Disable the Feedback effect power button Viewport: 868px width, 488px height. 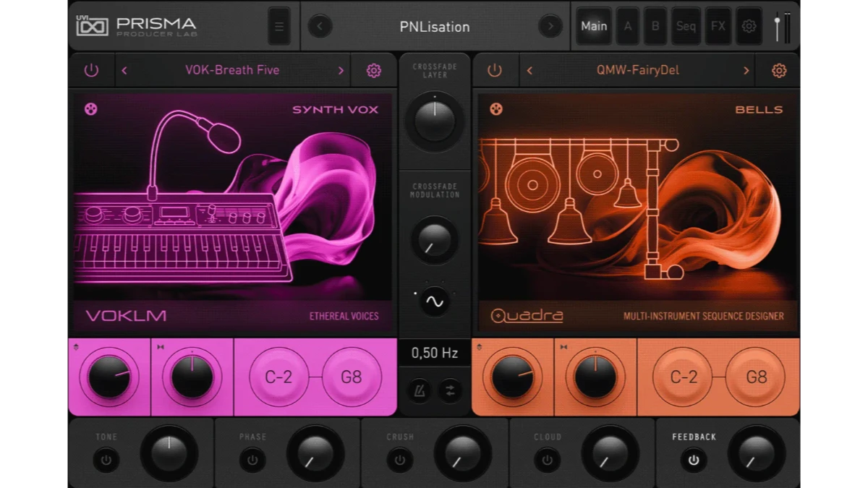click(693, 460)
